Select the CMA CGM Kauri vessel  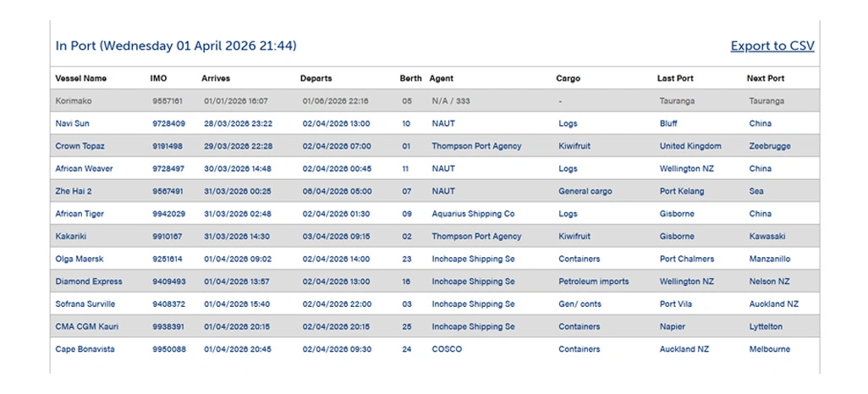point(85,326)
